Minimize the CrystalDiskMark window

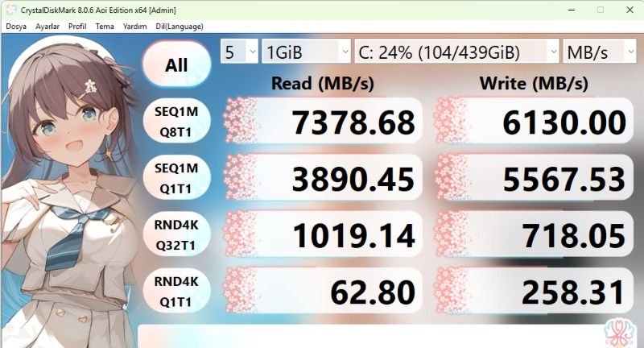(572, 10)
